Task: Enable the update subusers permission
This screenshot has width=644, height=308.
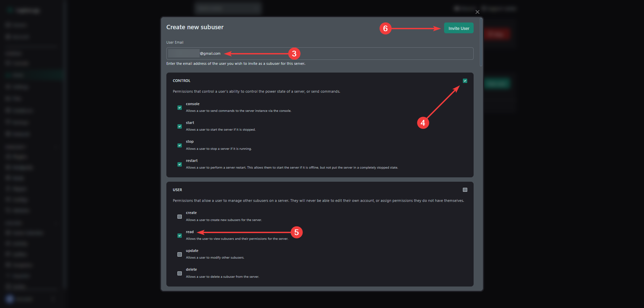Action: 179,254
